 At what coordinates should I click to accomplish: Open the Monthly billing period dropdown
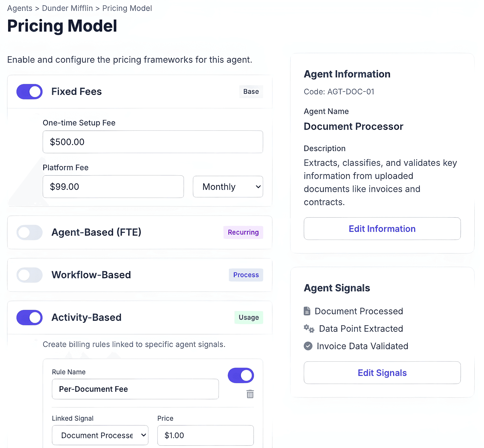[x=228, y=187]
